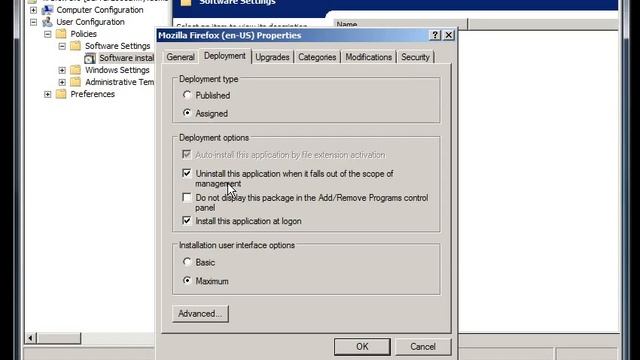Close the Mozilla Firefox Properties dialog
The width and height of the screenshot is (640, 360).
449,35
